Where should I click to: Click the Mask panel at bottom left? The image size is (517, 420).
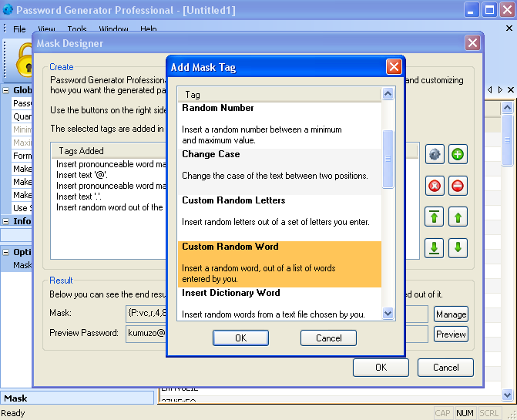click(78, 398)
